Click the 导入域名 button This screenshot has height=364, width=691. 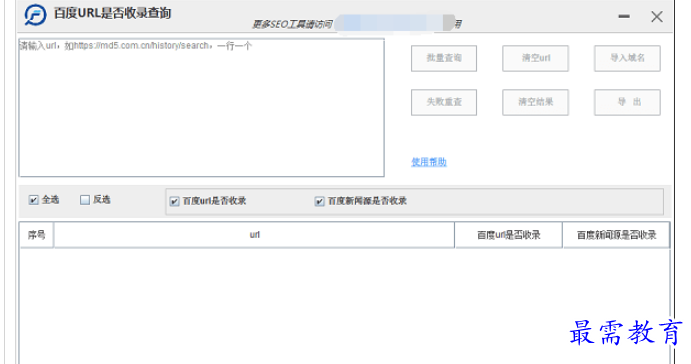pos(627,58)
